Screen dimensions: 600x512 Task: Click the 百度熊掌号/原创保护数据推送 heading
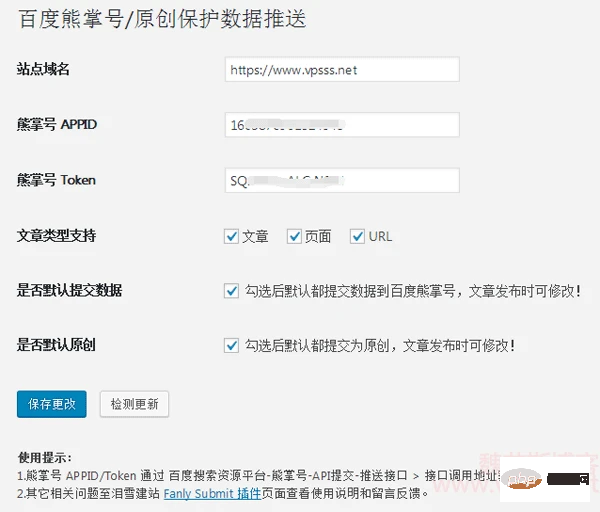point(162,19)
